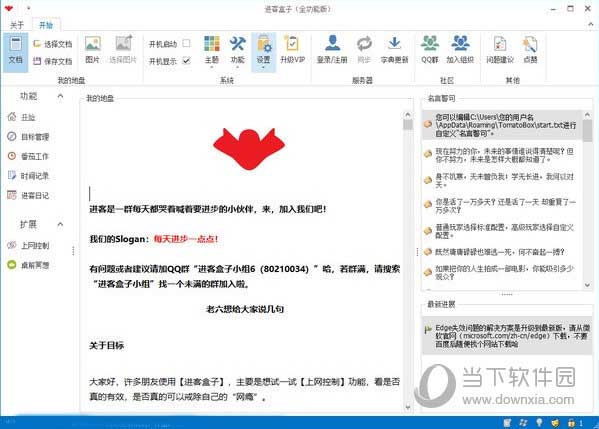Switch to the 关于 ribbon tab
This screenshot has width=599, height=429.
[17, 25]
